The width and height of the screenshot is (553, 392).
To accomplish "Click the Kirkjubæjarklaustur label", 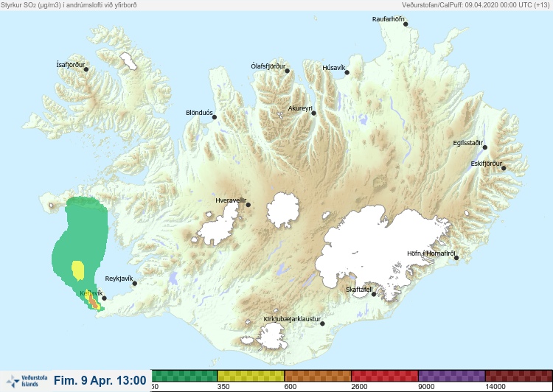I will pyautogui.click(x=292, y=319).
